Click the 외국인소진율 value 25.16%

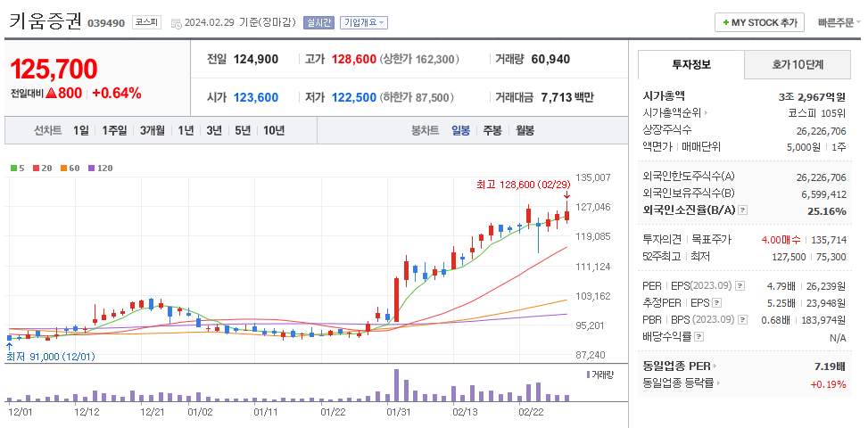[x=827, y=210]
